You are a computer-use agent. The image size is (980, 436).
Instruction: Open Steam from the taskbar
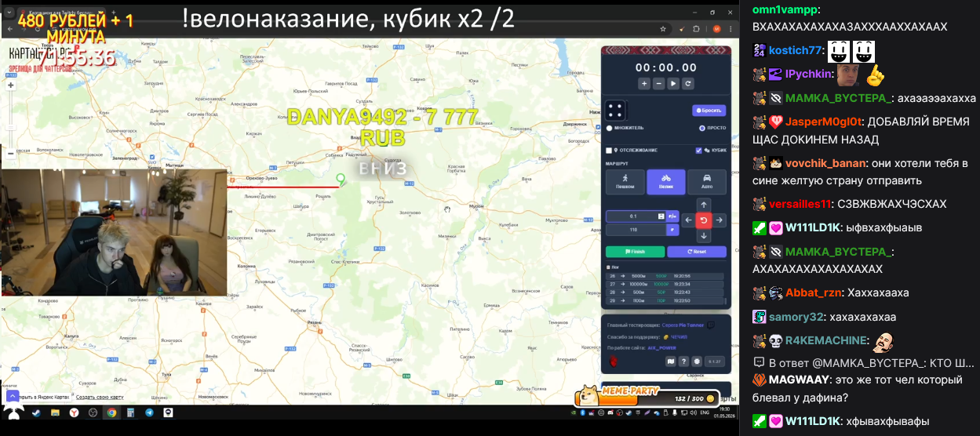click(x=36, y=412)
